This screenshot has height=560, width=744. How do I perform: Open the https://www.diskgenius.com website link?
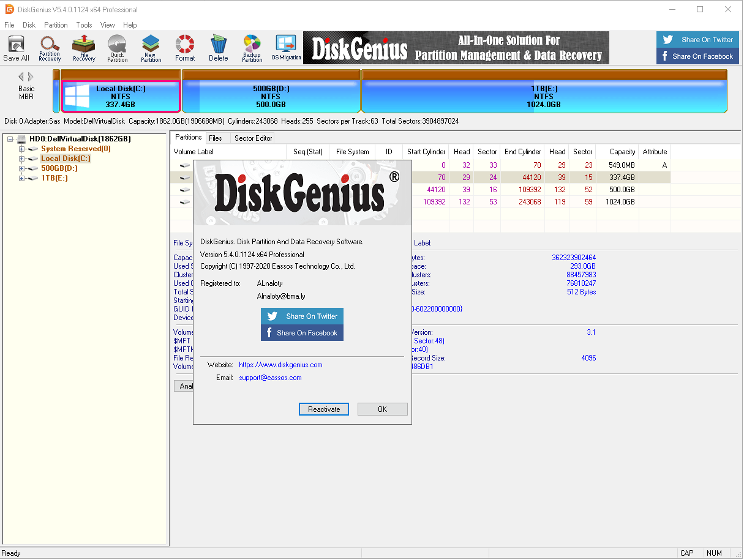point(280,365)
